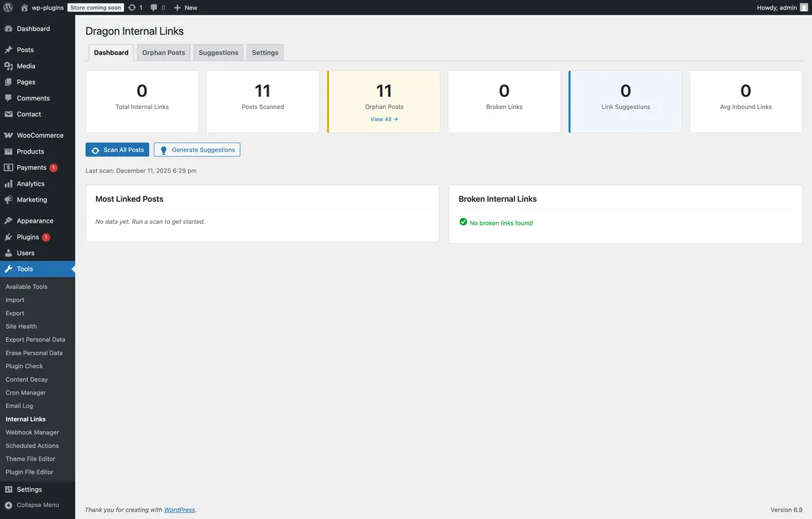Click the Analytics bar chart icon
This screenshot has height=519, width=812.
[8, 184]
